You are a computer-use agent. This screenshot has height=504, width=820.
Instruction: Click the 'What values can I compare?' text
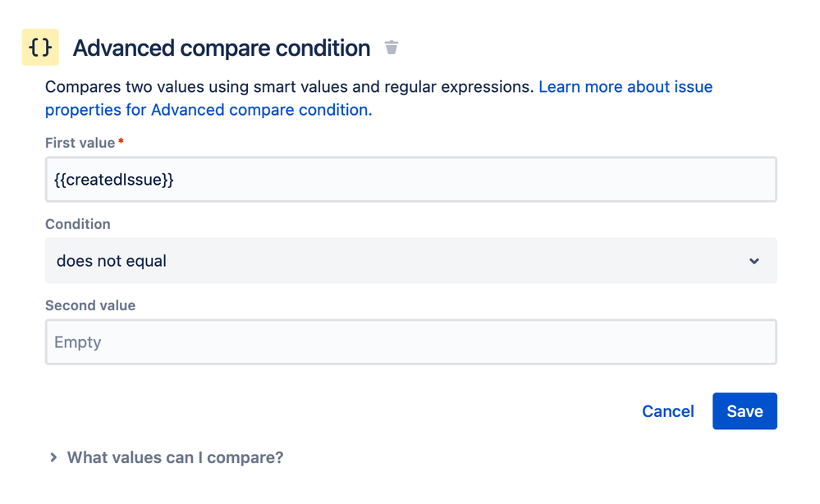coord(175,457)
